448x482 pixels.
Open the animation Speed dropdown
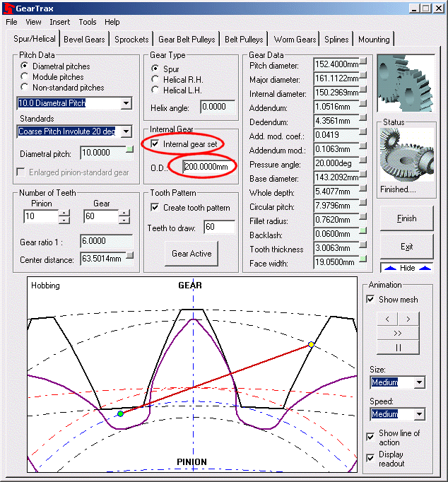click(420, 414)
